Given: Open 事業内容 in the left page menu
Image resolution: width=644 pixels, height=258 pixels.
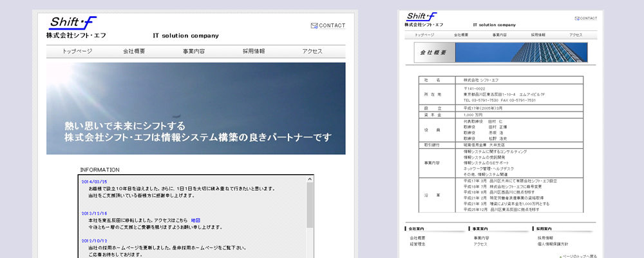Looking at the screenshot, I should tap(194, 52).
